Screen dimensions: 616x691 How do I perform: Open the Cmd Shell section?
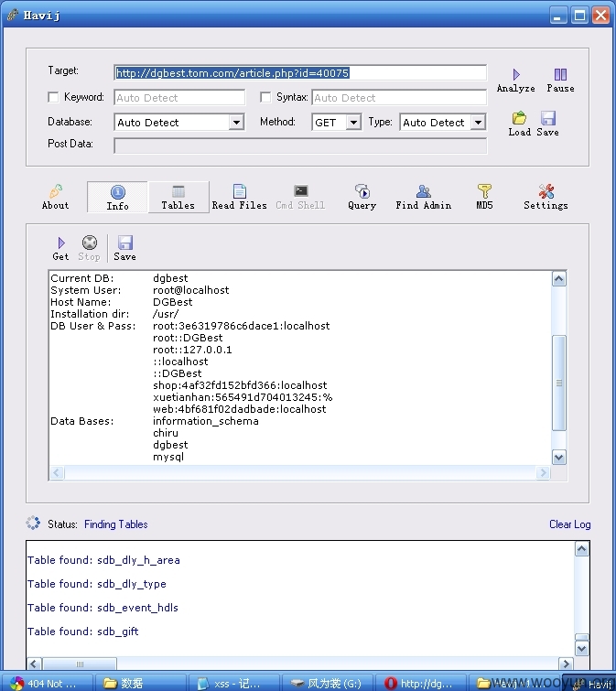click(300, 197)
